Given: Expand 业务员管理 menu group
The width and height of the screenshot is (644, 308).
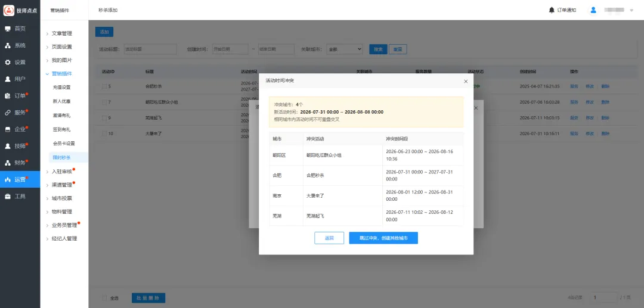Looking at the screenshot, I should [64, 225].
